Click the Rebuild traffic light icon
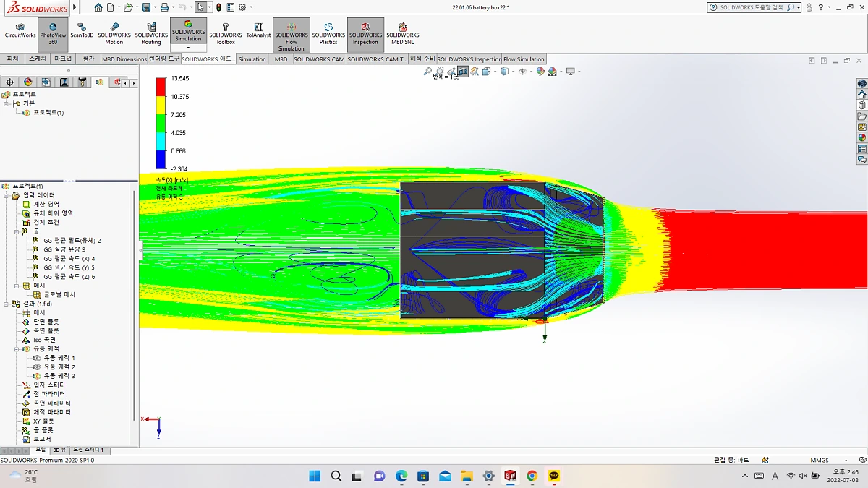Viewport: 868px width, 488px height. pos(220,7)
